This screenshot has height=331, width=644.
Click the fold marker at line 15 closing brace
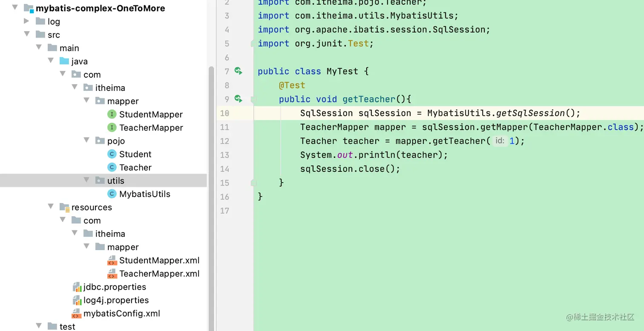coord(253,183)
